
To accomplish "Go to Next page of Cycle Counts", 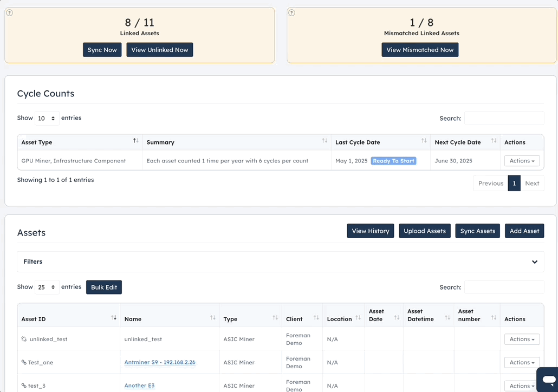I will pyautogui.click(x=532, y=183).
